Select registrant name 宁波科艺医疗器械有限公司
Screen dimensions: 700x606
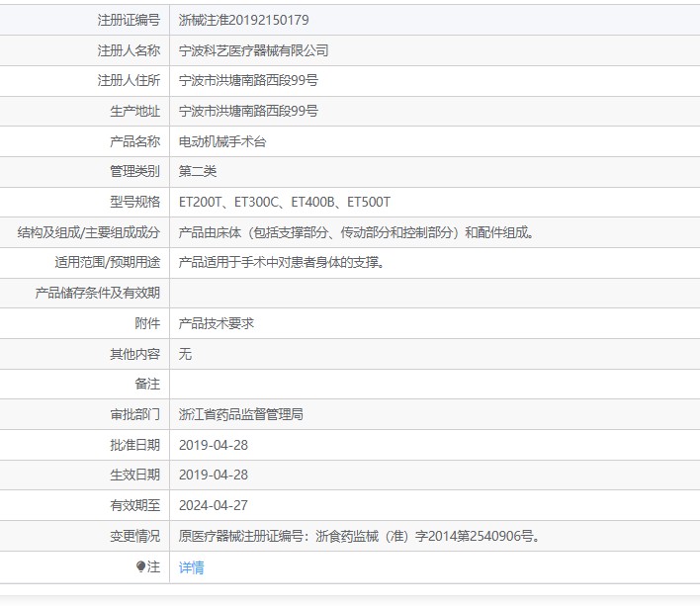[253, 50]
